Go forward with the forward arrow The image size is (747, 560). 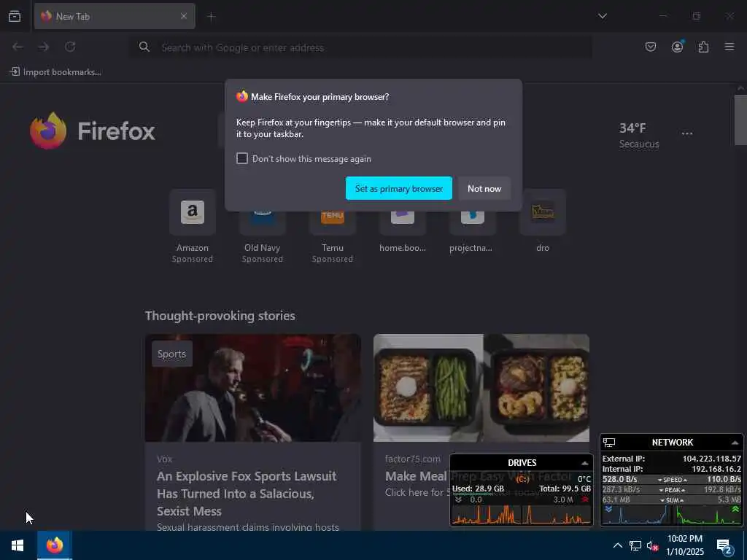[x=44, y=47]
